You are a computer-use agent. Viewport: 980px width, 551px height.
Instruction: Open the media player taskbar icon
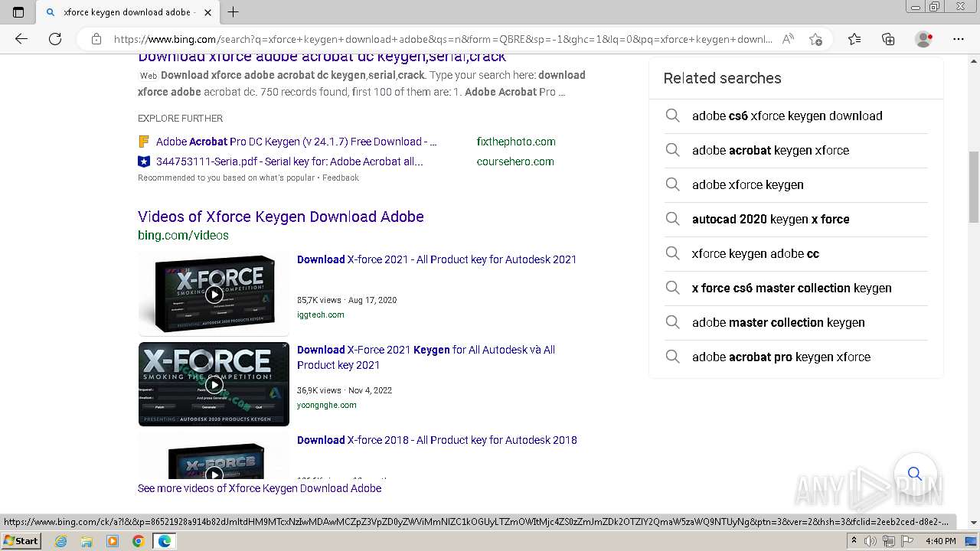113,541
